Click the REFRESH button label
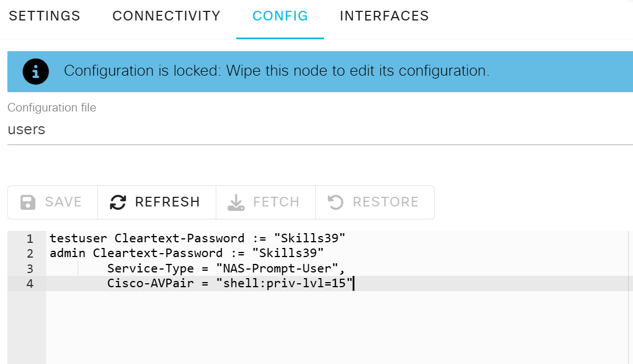The image size is (633, 364). [167, 202]
